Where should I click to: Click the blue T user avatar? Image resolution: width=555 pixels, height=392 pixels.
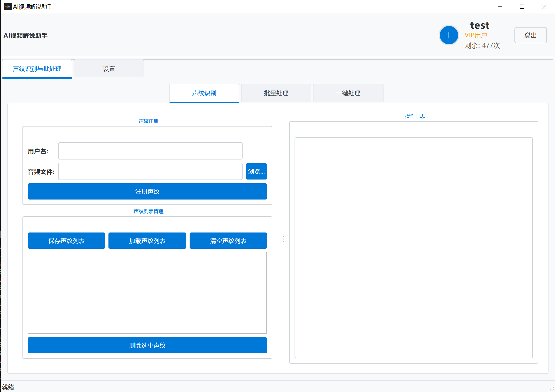tap(449, 35)
